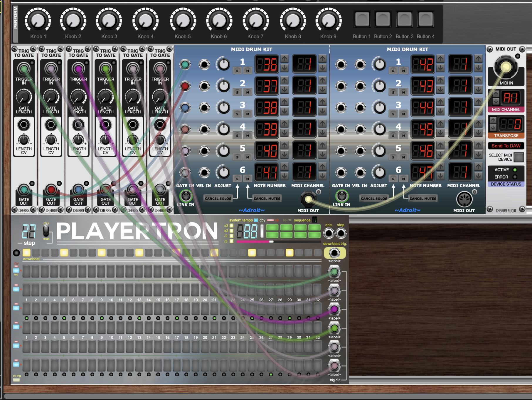Image resolution: width=532 pixels, height=400 pixels.
Task: Select /3 tempo divider on Playertron
Action: [x=231, y=241]
